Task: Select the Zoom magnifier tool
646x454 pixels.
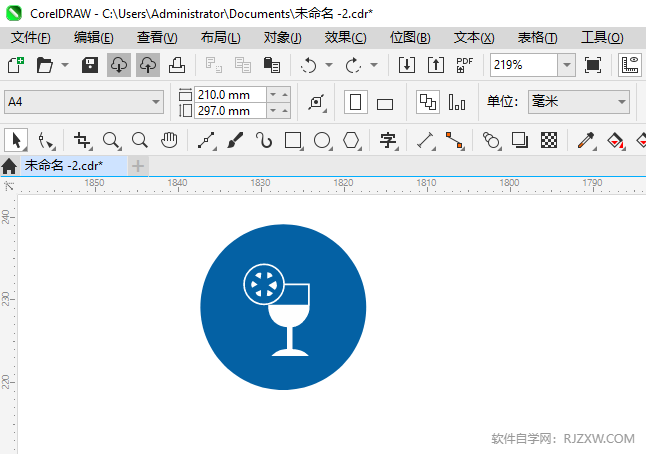Action: pos(112,140)
